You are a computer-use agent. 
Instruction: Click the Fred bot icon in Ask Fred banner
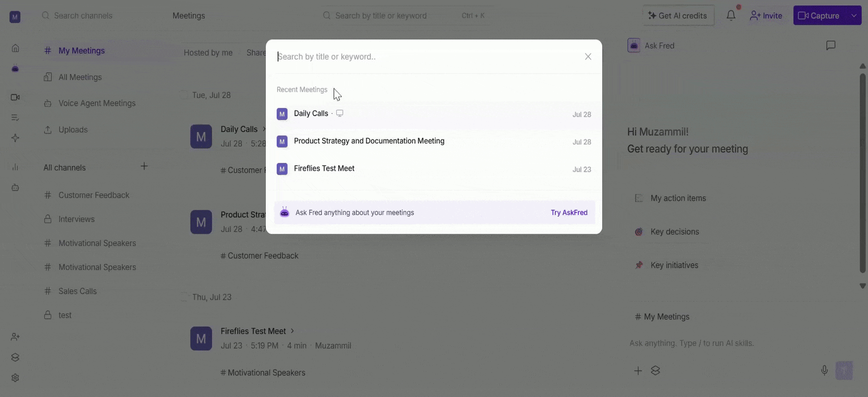(x=284, y=212)
